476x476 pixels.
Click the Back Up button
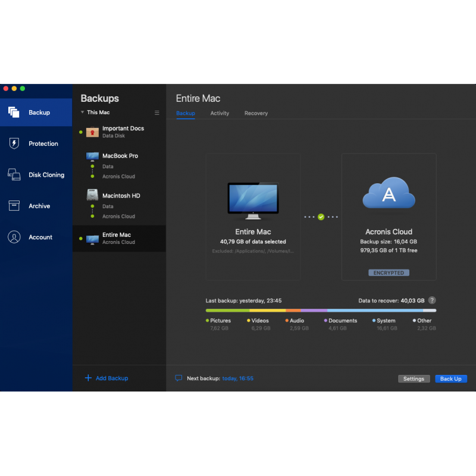450,379
